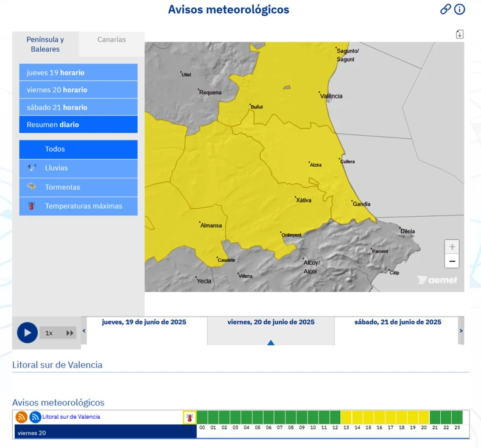481x448 pixels.
Task: Copy the page link via chain icon
Action: point(446,9)
